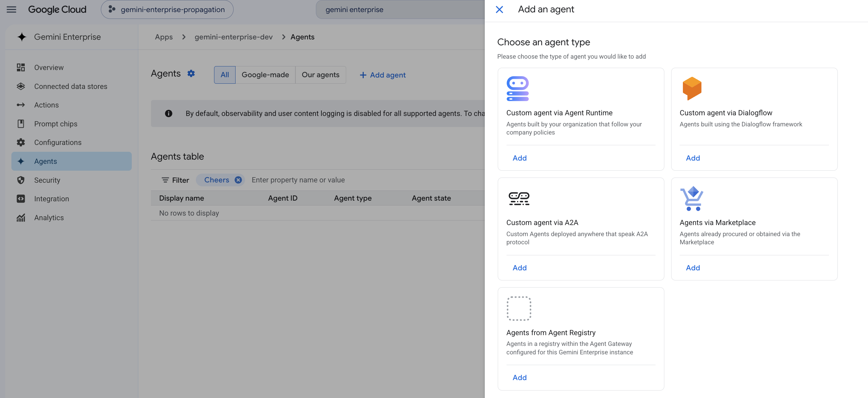Click the Connected data stores icon

coord(21,86)
